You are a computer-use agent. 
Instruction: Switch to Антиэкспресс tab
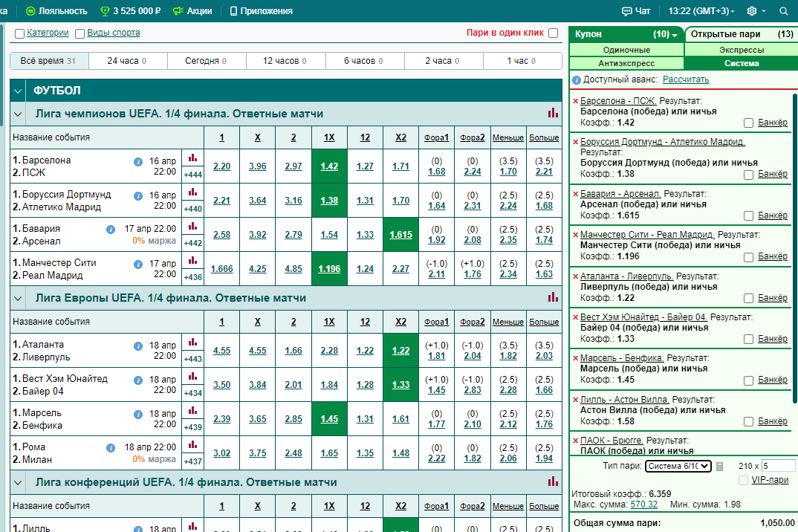626,63
